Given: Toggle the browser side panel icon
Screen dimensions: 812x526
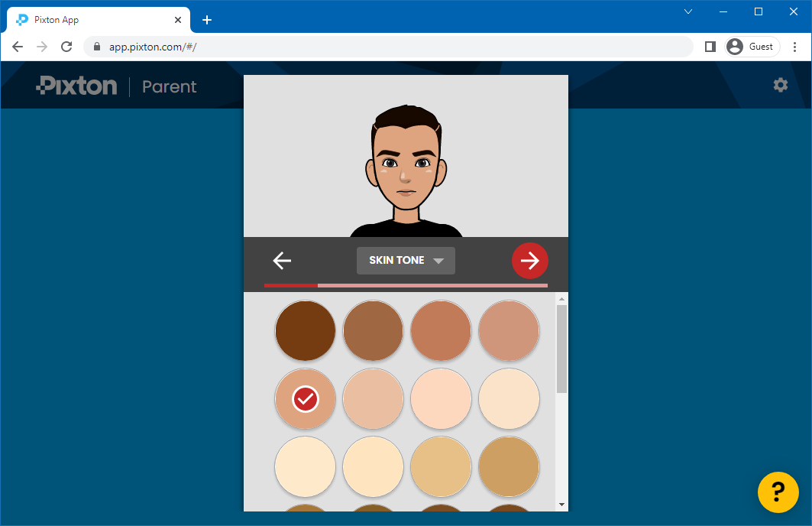Looking at the screenshot, I should pos(710,46).
